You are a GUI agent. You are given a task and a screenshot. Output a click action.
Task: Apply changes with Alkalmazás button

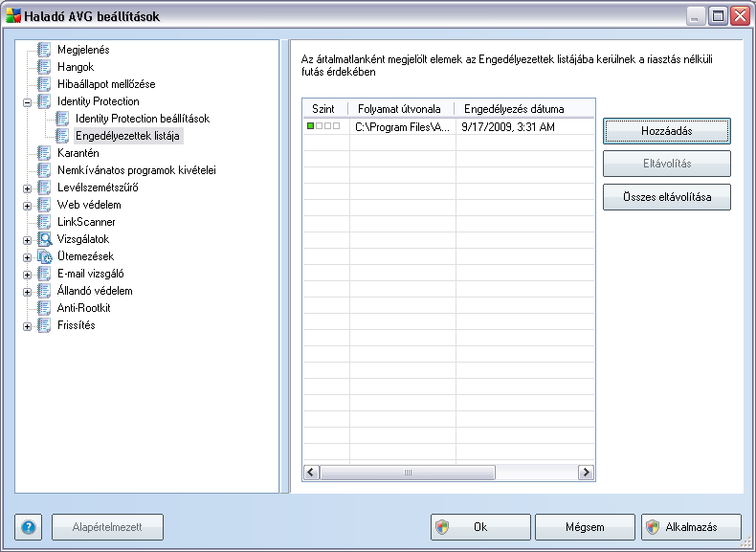point(691,527)
